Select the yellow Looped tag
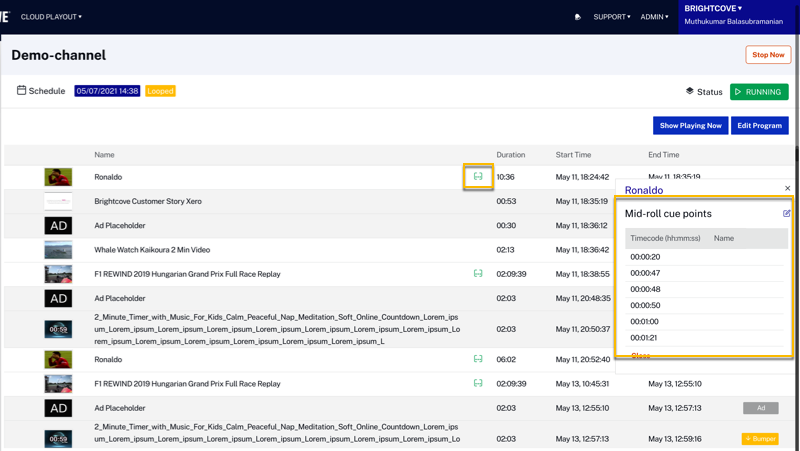This screenshot has height=451, width=800. click(160, 91)
